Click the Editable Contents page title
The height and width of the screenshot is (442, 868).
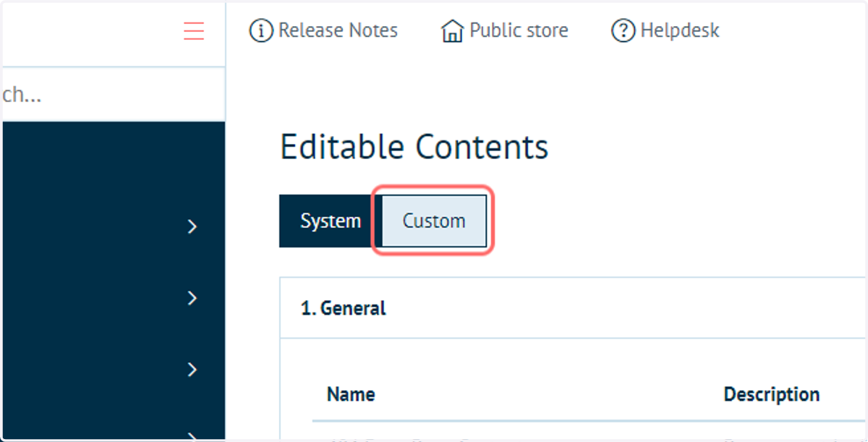tap(414, 147)
